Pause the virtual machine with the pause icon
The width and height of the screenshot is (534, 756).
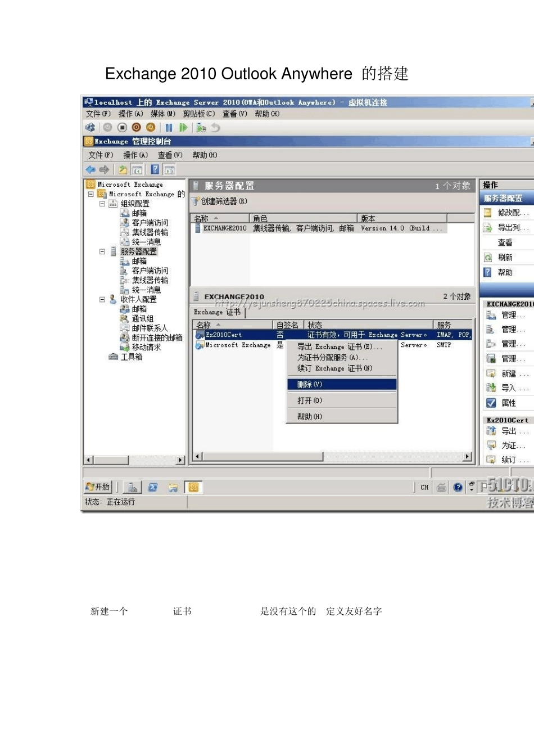(169, 128)
